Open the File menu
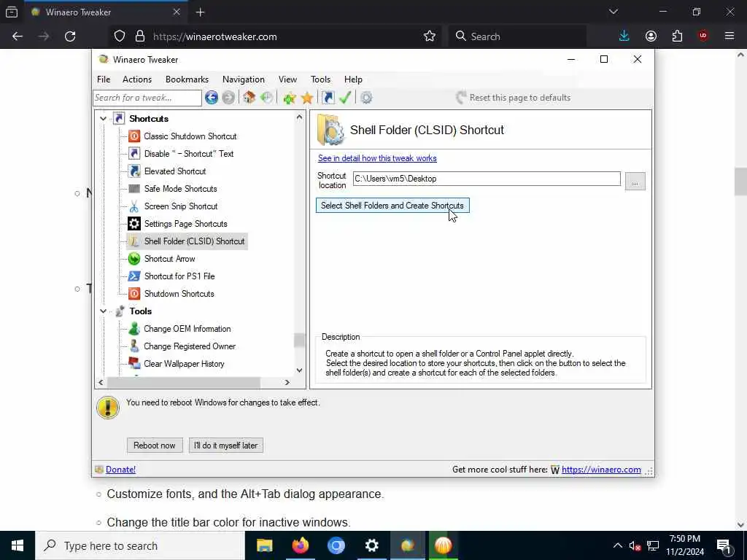This screenshot has width=747, height=560. pos(104,79)
